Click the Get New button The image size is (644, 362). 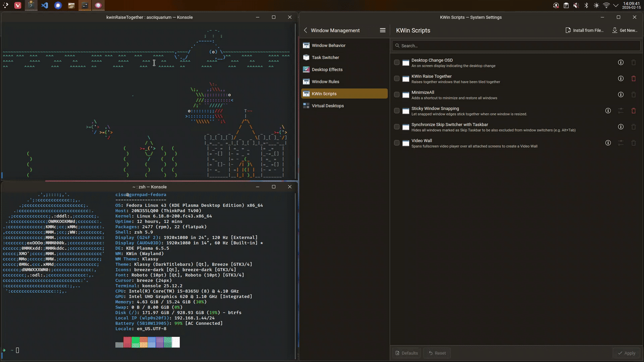coord(624,30)
